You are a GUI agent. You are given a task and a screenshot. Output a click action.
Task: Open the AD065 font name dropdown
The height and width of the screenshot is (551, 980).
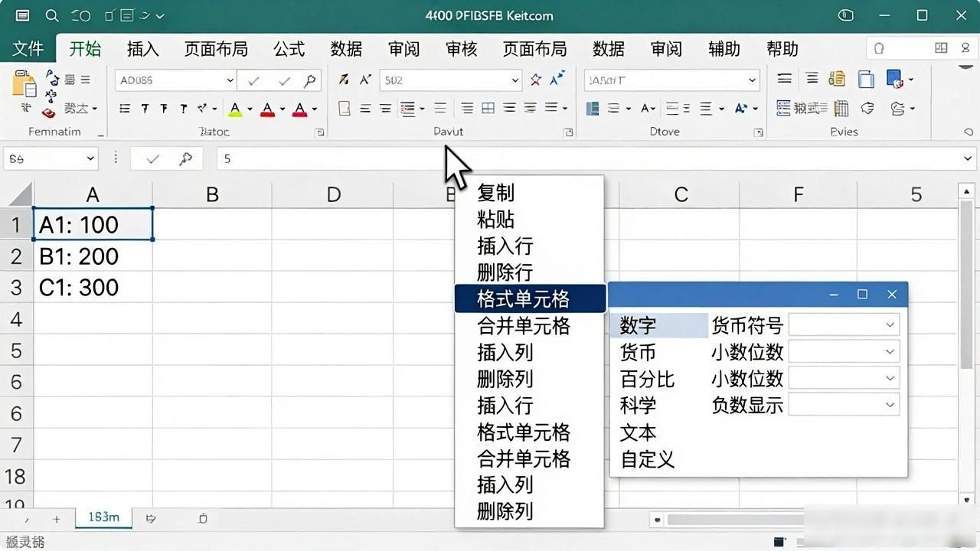coord(230,80)
